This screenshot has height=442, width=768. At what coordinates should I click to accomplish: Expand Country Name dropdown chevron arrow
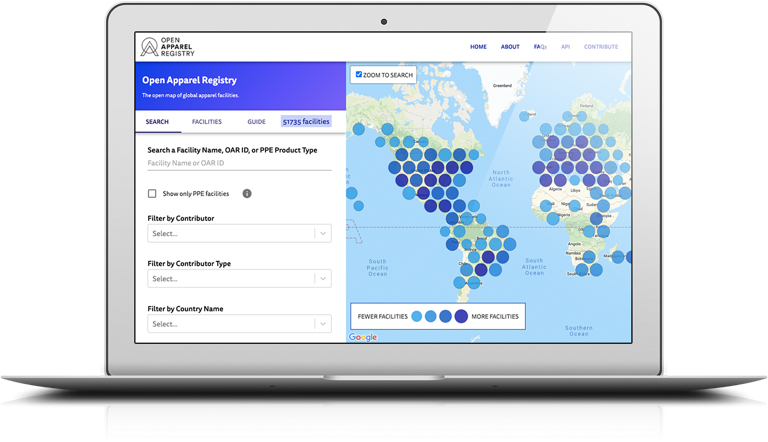pos(323,324)
